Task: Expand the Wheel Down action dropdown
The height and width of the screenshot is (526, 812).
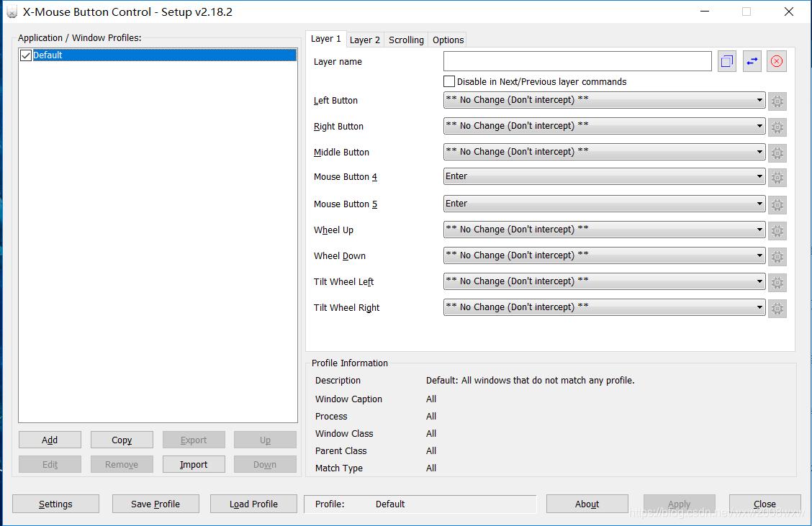Action: click(605, 255)
